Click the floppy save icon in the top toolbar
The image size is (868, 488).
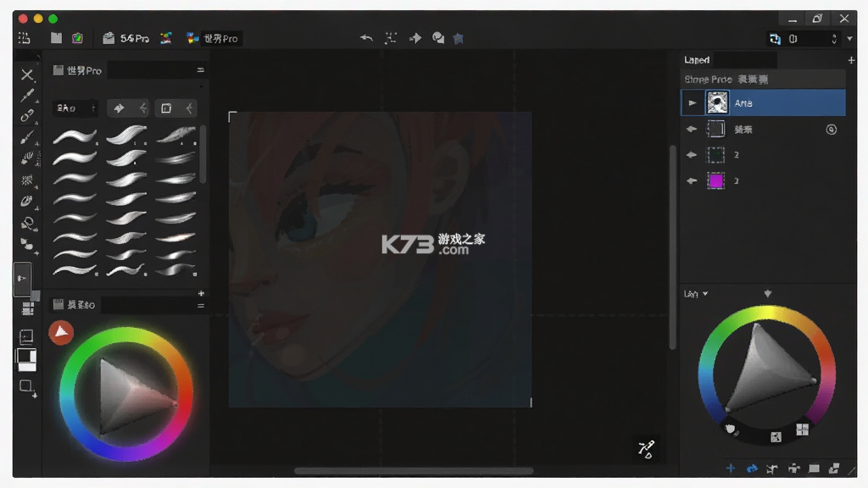pyautogui.click(x=57, y=38)
